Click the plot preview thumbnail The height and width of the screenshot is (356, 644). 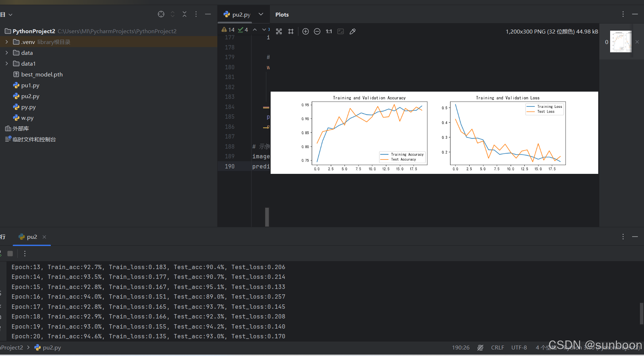(x=621, y=41)
